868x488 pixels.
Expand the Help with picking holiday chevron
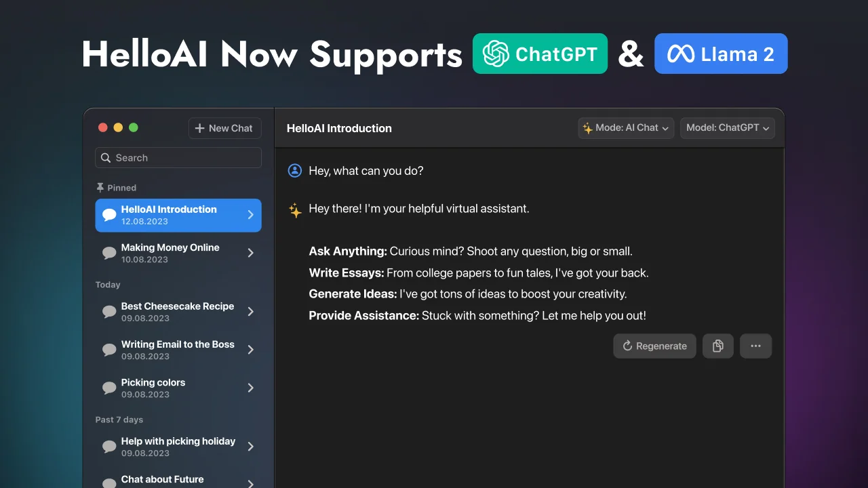click(250, 447)
